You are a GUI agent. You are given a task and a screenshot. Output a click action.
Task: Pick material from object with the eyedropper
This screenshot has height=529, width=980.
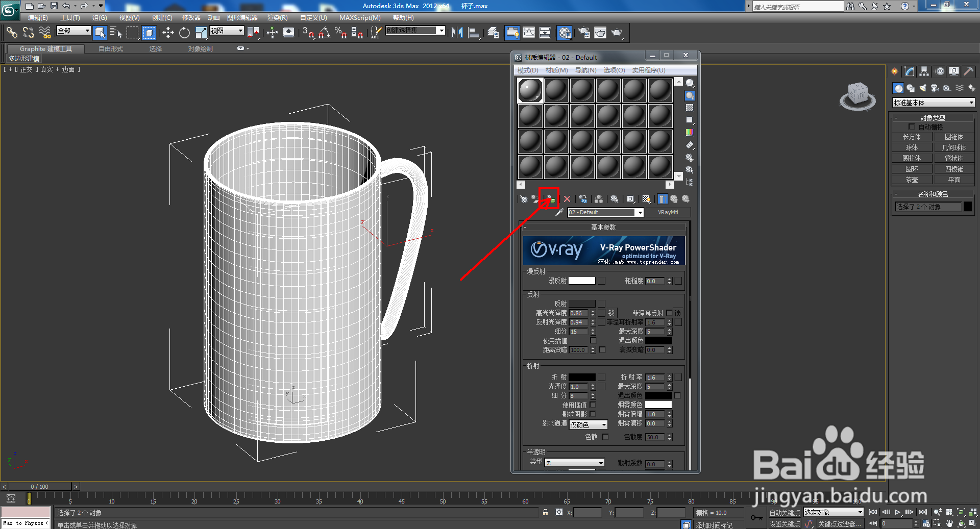pyautogui.click(x=558, y=213)
